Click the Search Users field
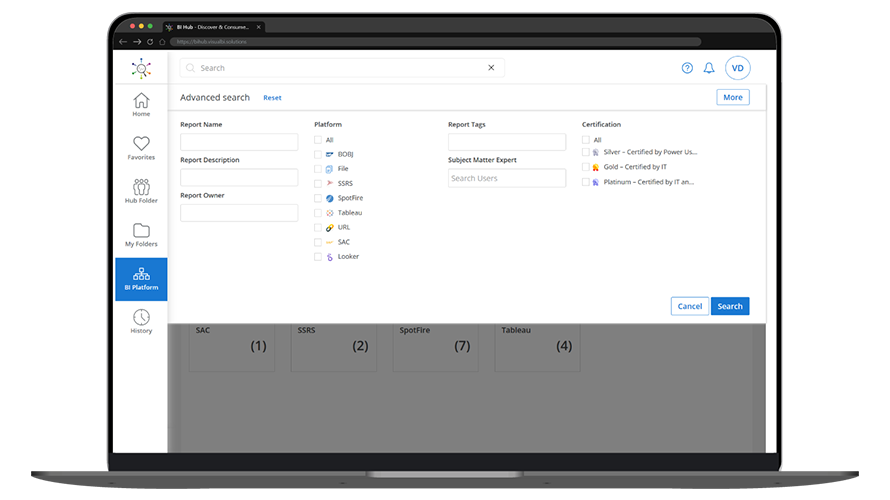The height and width of the screenshot is (500, 890). (507, 178)
